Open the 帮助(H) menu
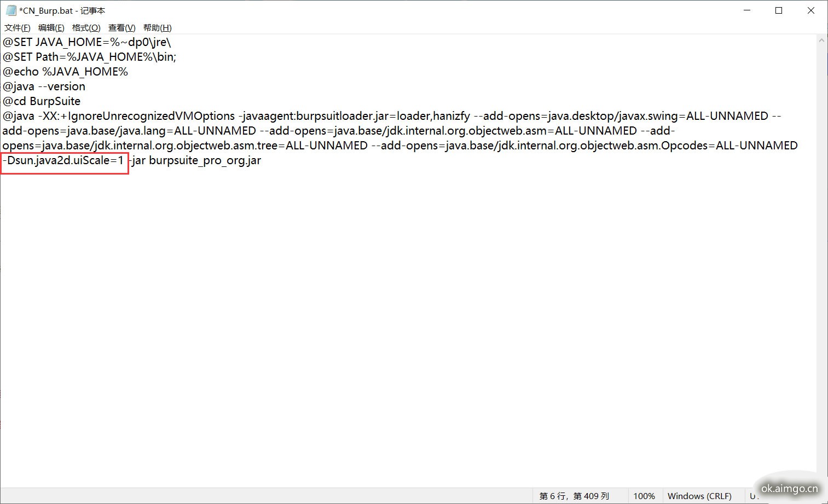 157,28
